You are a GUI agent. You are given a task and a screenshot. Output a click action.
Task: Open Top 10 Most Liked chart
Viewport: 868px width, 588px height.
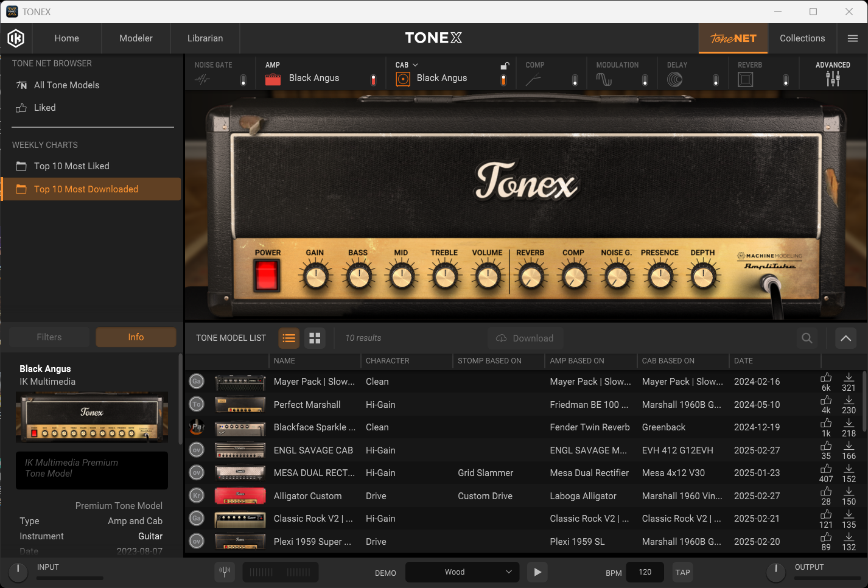click(x=91, y=166)
